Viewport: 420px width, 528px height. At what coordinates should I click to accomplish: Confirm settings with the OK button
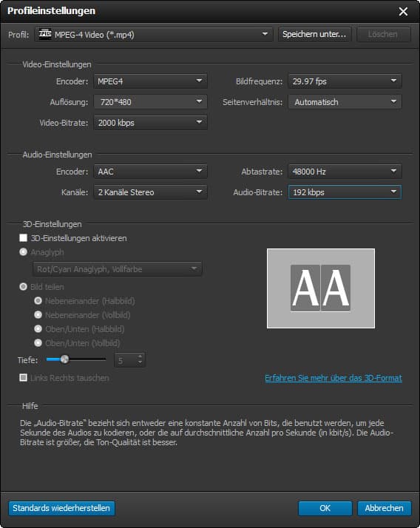tap(325, 508)
